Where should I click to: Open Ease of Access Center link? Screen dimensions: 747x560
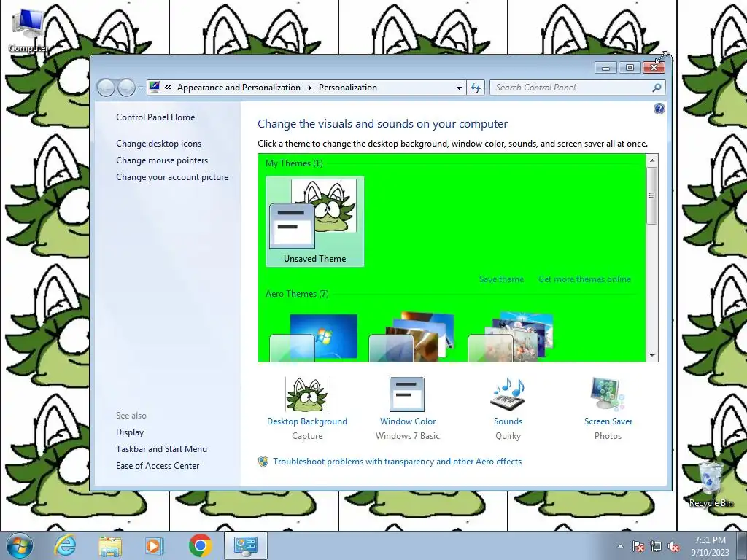(x=158, y=466)
